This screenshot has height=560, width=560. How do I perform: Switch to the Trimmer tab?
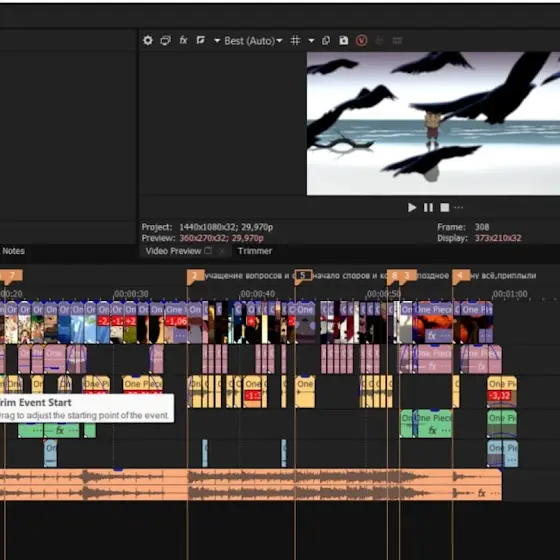(x=255, y=251)
